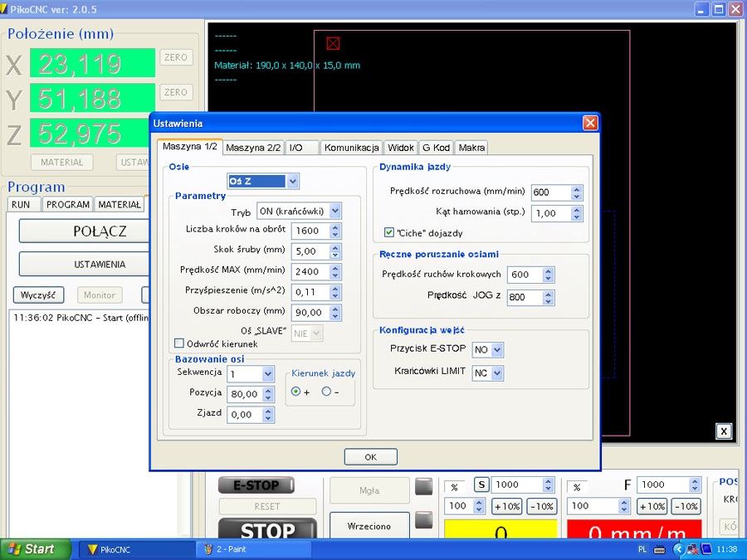Open the I/O settings tab
Viewport: 747px width, 560px height.
coord(302,148)
